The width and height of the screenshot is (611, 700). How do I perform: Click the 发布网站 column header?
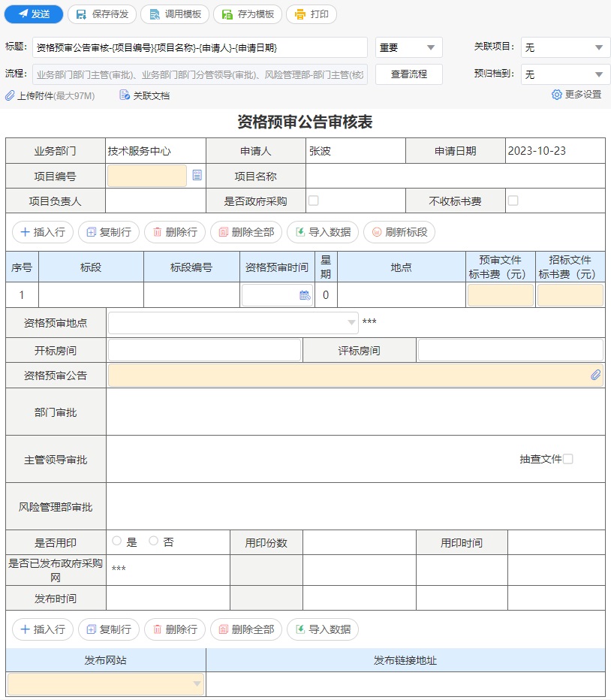[x=106, y=660]
